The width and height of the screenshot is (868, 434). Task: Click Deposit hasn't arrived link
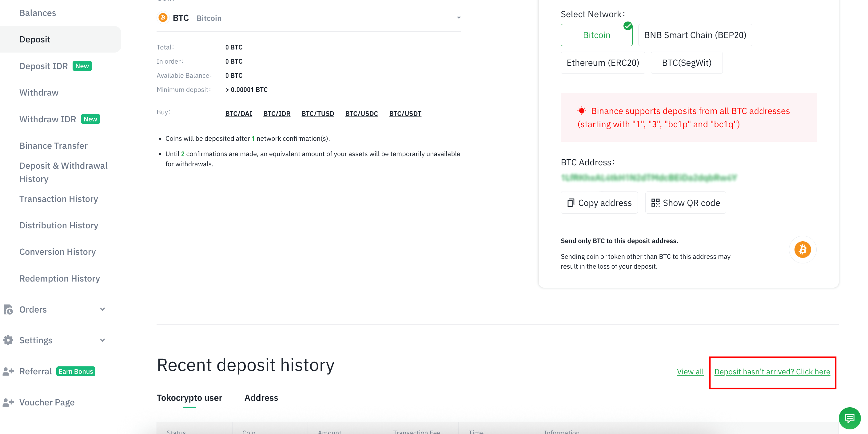pyautogui.click(x=772, y=372)
